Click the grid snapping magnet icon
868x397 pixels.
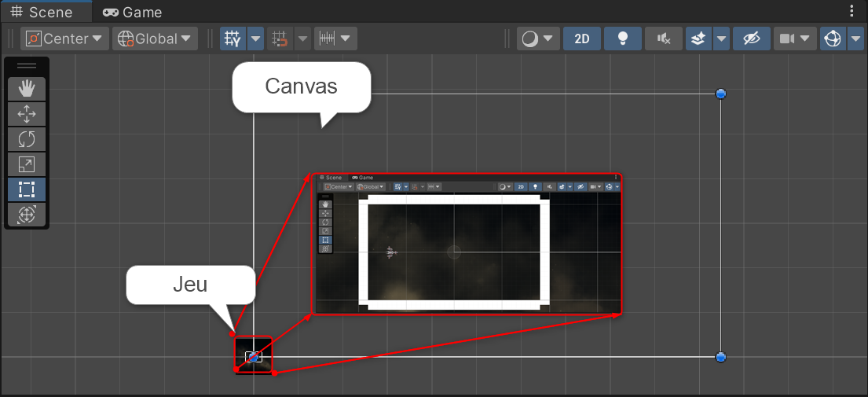280,39
